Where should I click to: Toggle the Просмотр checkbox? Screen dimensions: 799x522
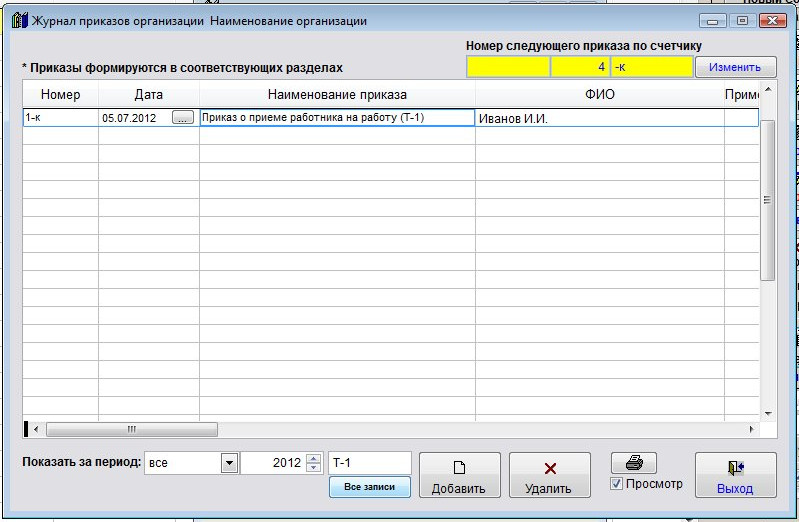(617, 483)
